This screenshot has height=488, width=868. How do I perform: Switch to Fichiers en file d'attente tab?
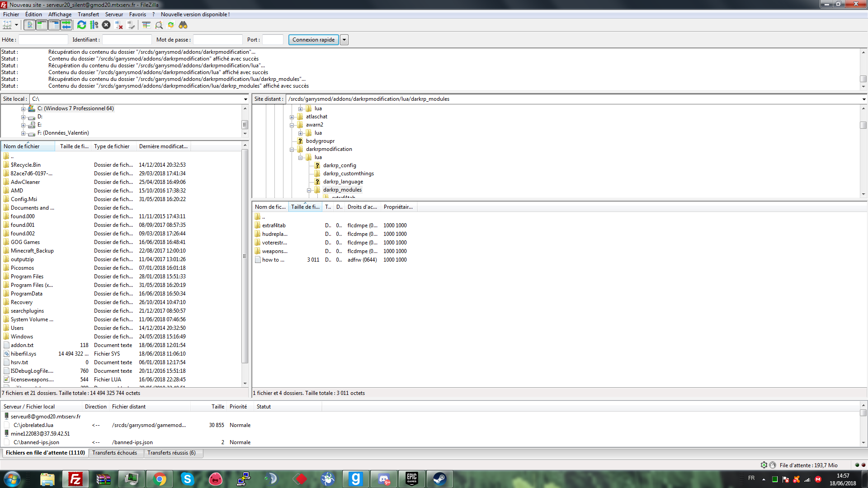(x=45, y=453)
